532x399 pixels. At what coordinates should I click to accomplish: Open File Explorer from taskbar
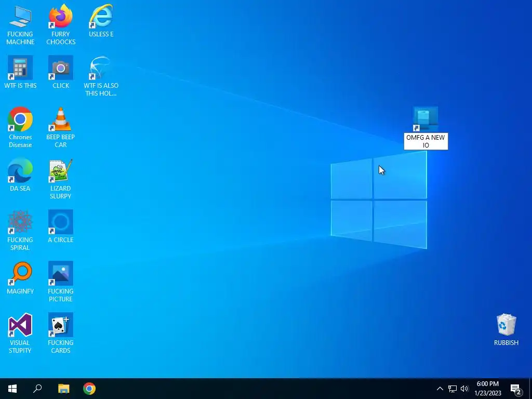pyautogui.click(x=63, y=389)
